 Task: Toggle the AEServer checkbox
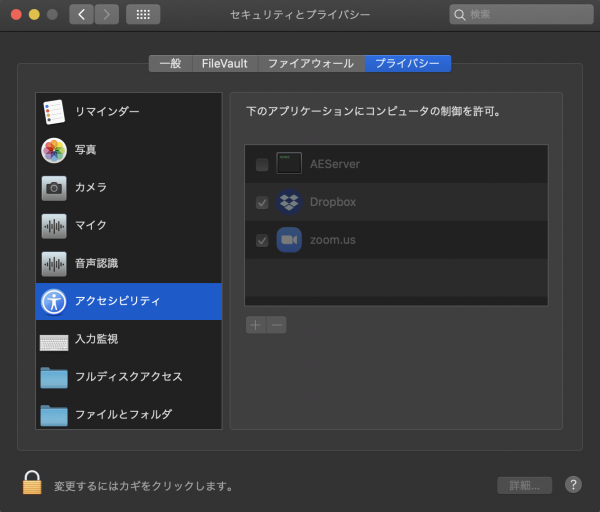tap(262, 165)
